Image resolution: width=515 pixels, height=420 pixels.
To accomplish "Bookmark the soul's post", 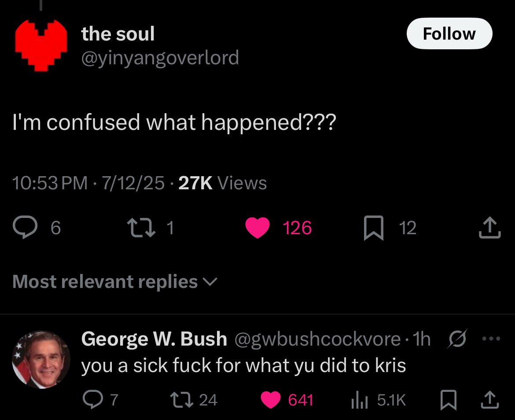I will (x=373, y=228).
